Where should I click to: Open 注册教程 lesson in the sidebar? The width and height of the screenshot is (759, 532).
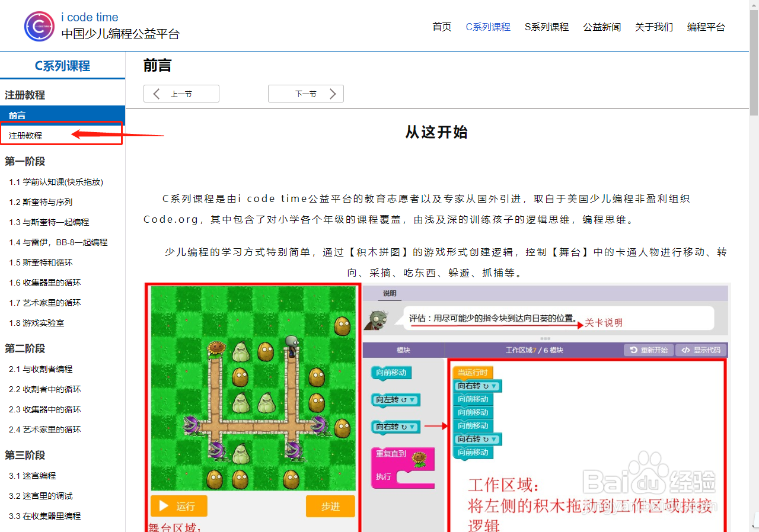[25, 136]
